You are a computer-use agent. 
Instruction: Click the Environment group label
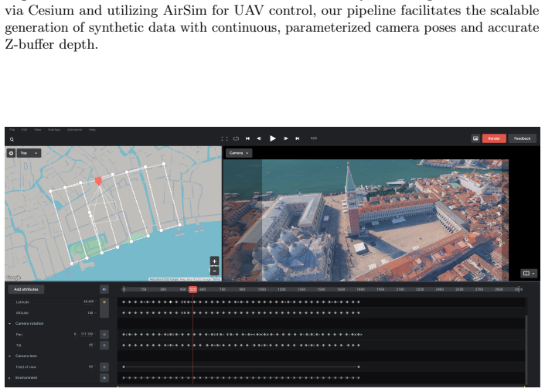[x=26, y=378]
